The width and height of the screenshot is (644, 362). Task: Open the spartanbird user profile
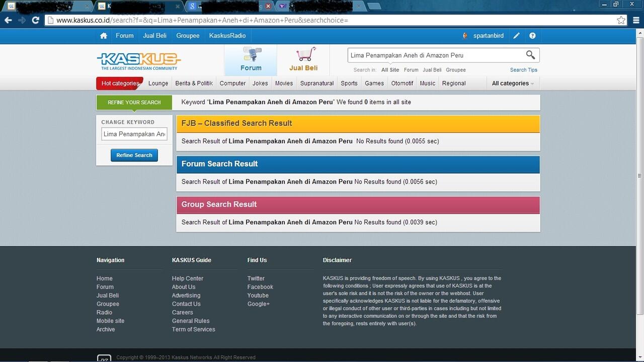coord(488,36)
